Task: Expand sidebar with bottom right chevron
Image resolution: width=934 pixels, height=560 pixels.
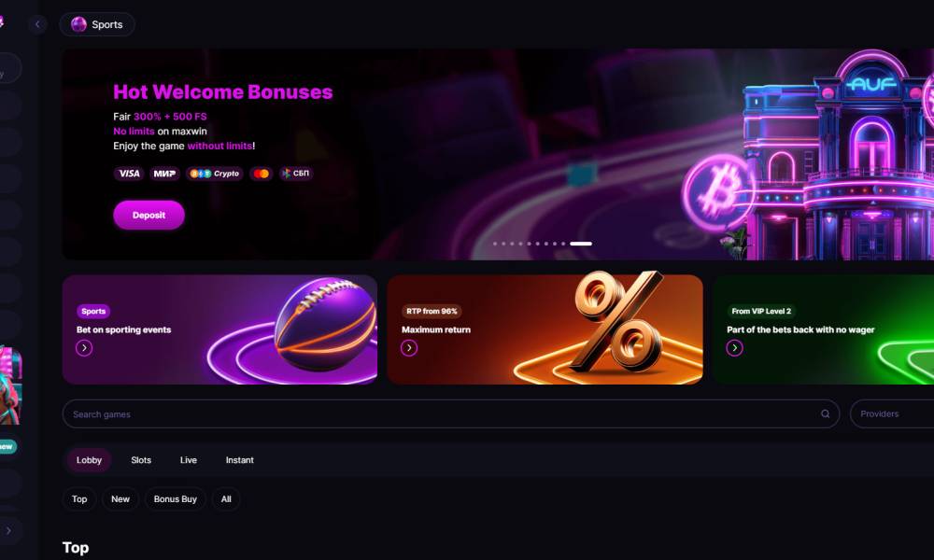Action: [x=9, y=530]
